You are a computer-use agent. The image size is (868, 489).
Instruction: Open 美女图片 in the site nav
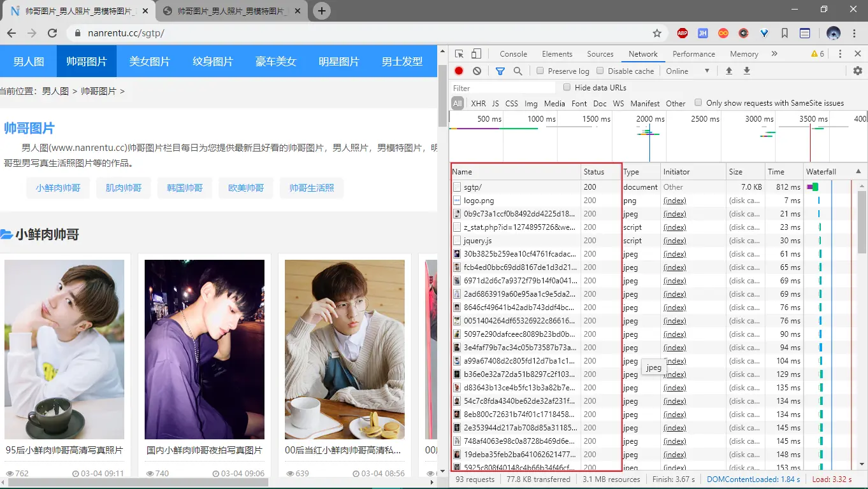[150, 61]
